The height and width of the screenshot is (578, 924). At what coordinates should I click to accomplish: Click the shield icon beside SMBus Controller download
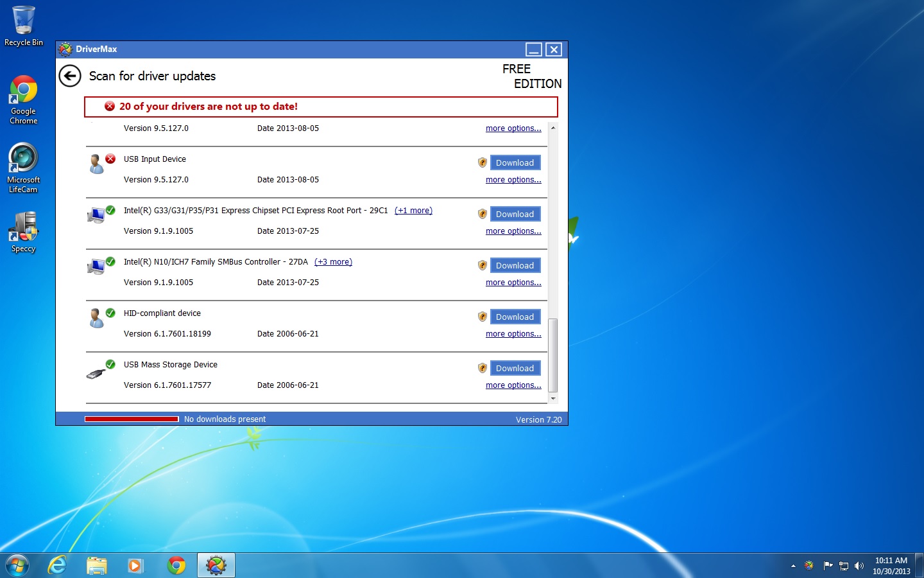coord(483,265)
